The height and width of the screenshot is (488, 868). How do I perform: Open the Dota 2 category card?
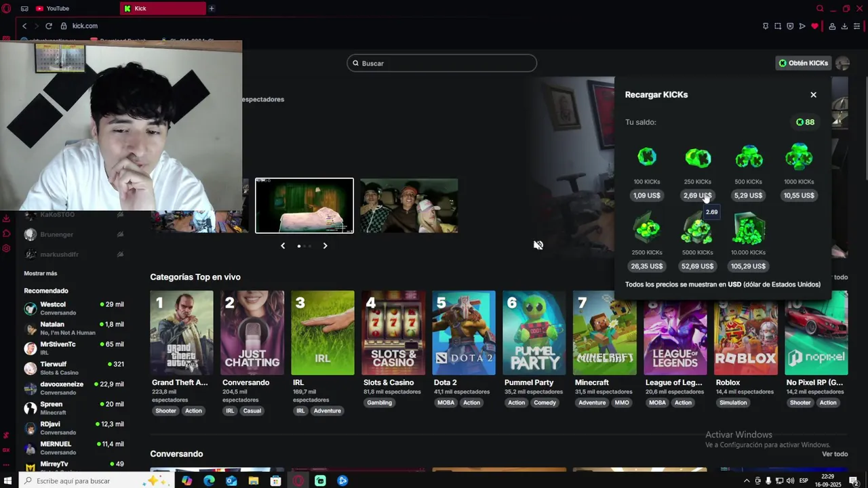click(x=464, y=333)
